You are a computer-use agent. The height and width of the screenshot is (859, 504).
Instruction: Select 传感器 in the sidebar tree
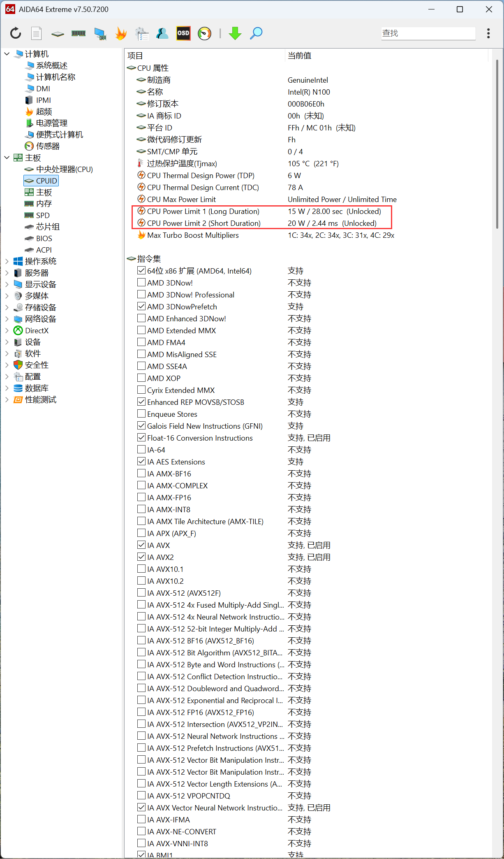tap(48, 146)
